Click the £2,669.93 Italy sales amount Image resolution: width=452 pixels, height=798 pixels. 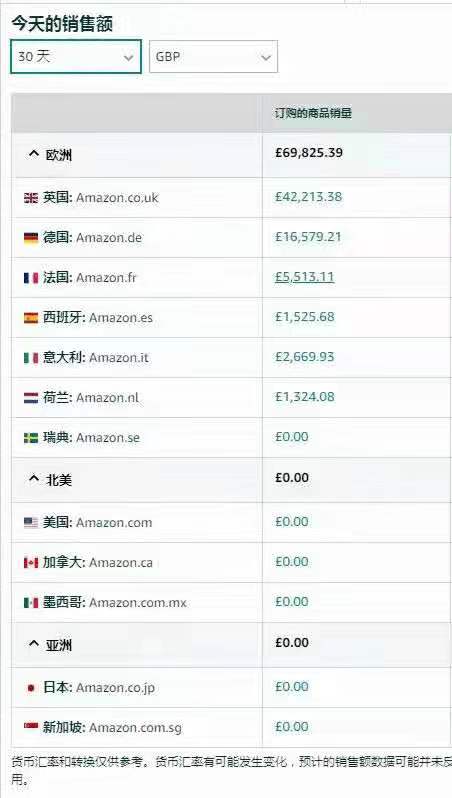click(305, 357)
